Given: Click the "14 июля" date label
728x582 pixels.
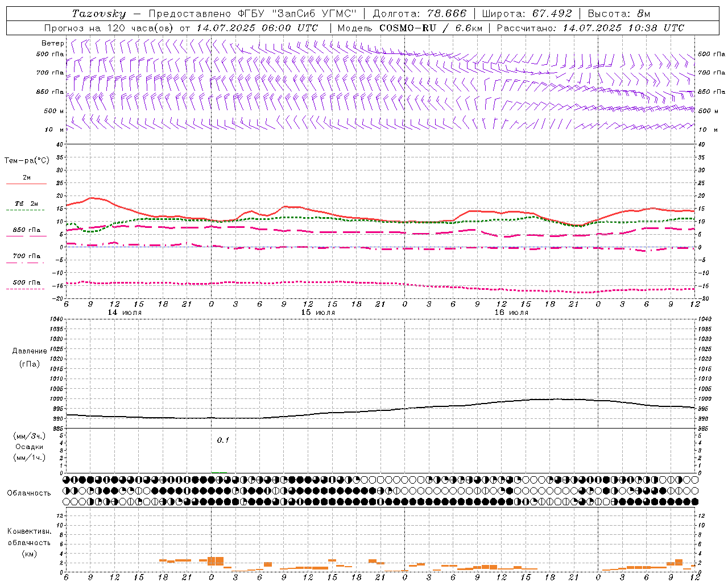Looking at the screenshot, I should coord(125,313).
